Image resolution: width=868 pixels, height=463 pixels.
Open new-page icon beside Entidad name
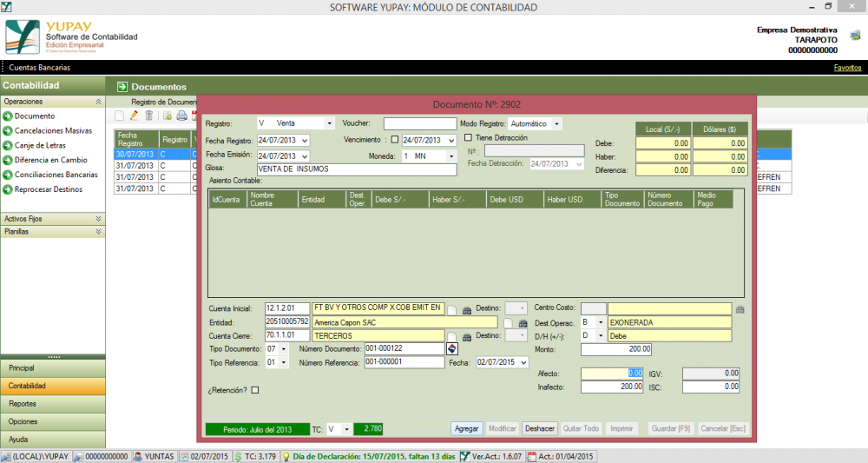click(x=508, y=323)
